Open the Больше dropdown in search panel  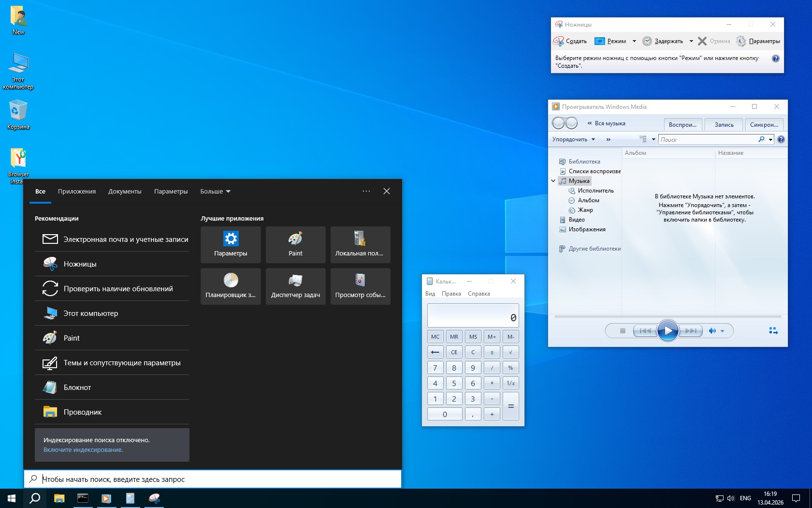tap(215, 192)
